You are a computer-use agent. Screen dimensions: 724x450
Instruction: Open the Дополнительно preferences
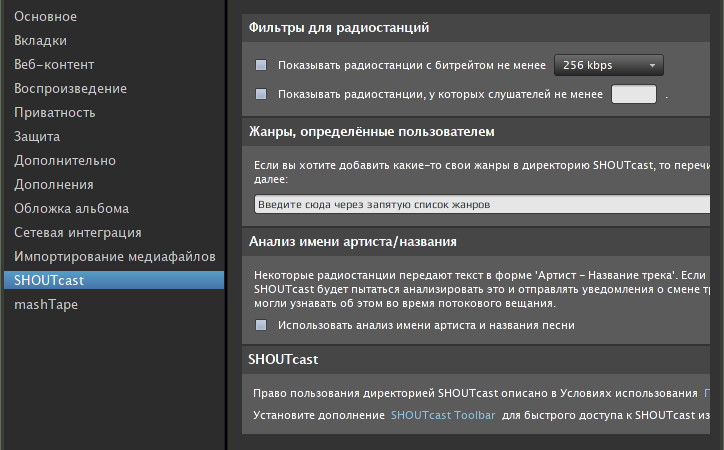[65, 161]
